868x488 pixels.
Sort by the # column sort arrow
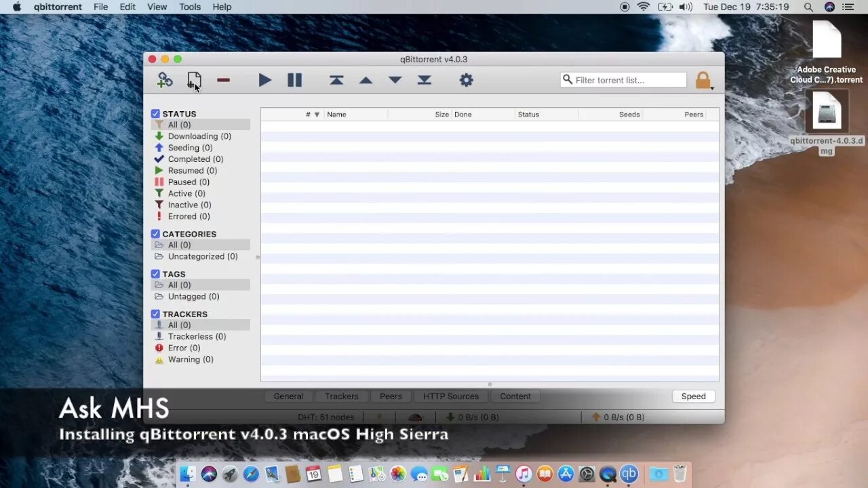[x=317, y=115]
